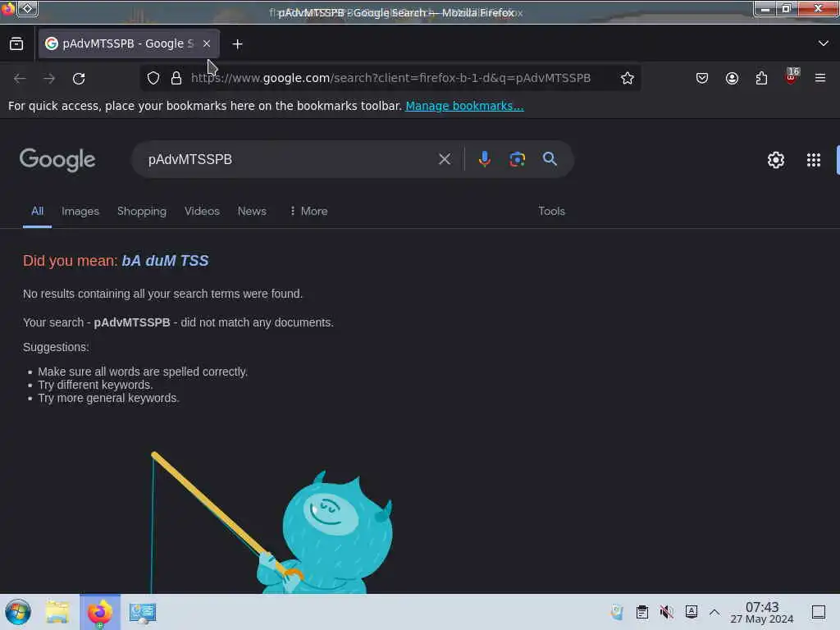
Task: Switch to Shopping results tab
Action: coord(142,211)
